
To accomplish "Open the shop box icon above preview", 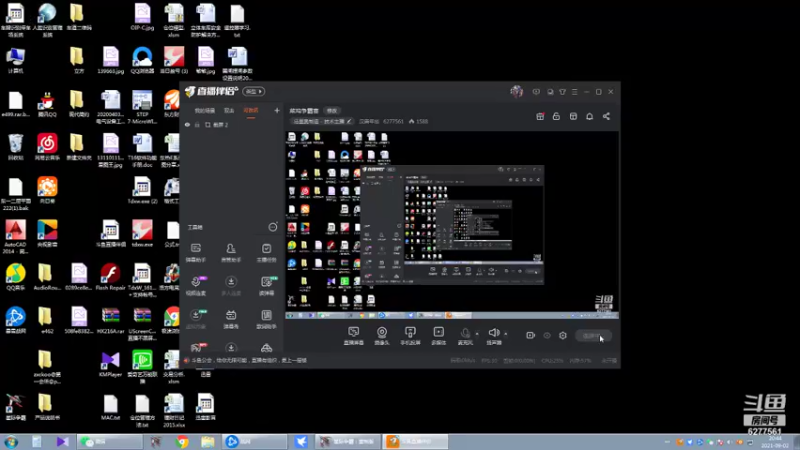I will coord(573,116).
